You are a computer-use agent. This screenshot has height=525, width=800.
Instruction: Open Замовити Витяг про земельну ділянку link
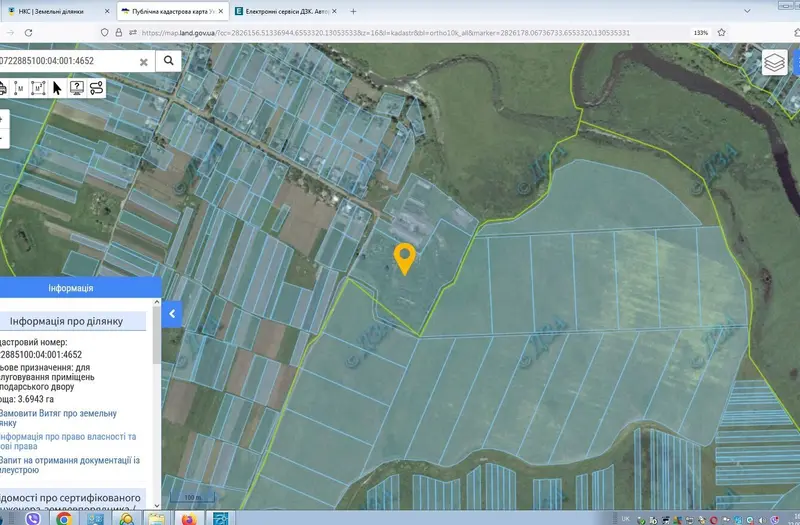[x=58, y=418]
